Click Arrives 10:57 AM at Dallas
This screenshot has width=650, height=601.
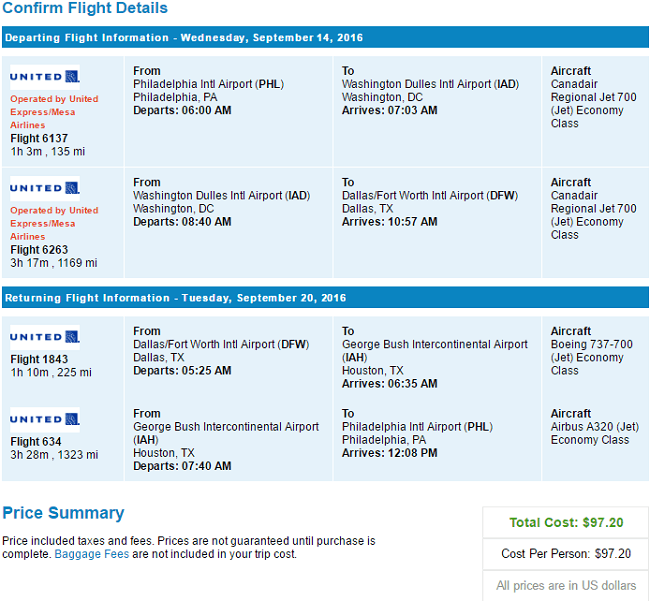pyautogui.click(x=389, y=222)
